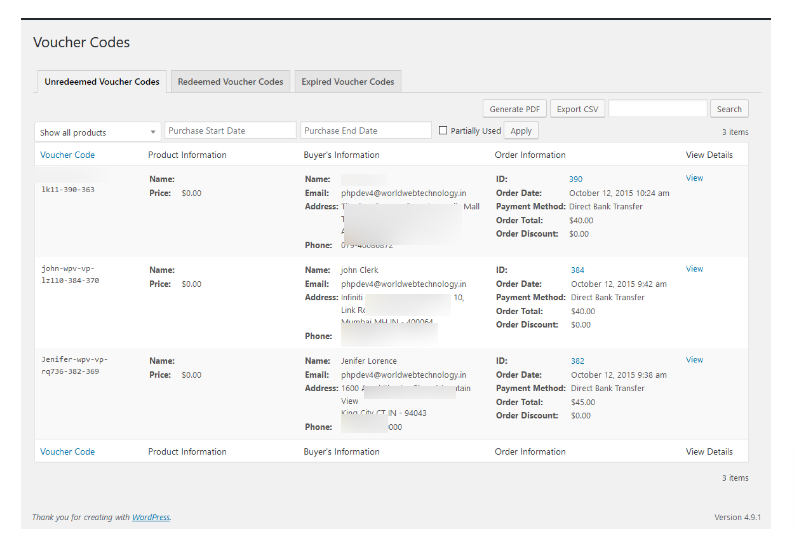The height and width of the screenshot is (551, 794).
Task: Open the Redeemed Voucher Codes tab
Action: (230, 82)
